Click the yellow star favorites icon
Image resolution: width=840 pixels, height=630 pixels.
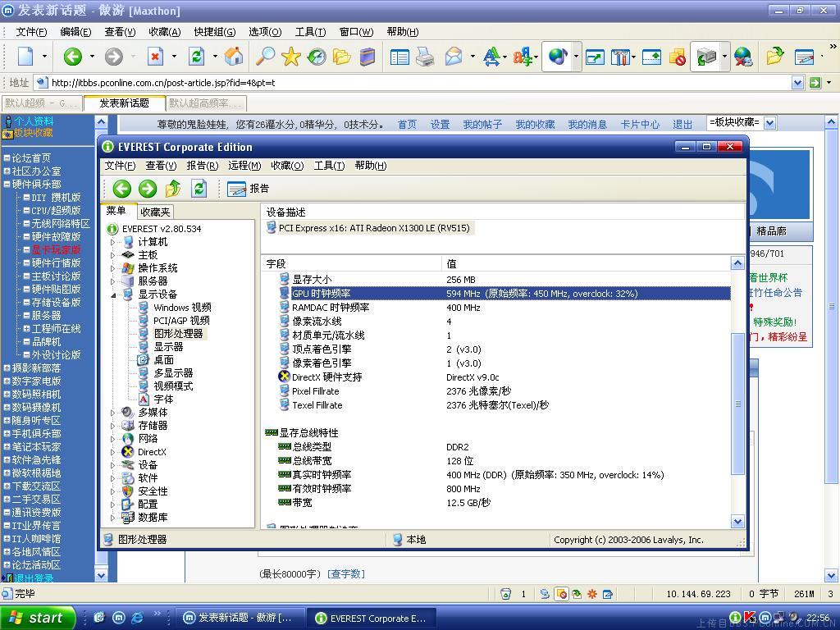[x=290, y=57]
